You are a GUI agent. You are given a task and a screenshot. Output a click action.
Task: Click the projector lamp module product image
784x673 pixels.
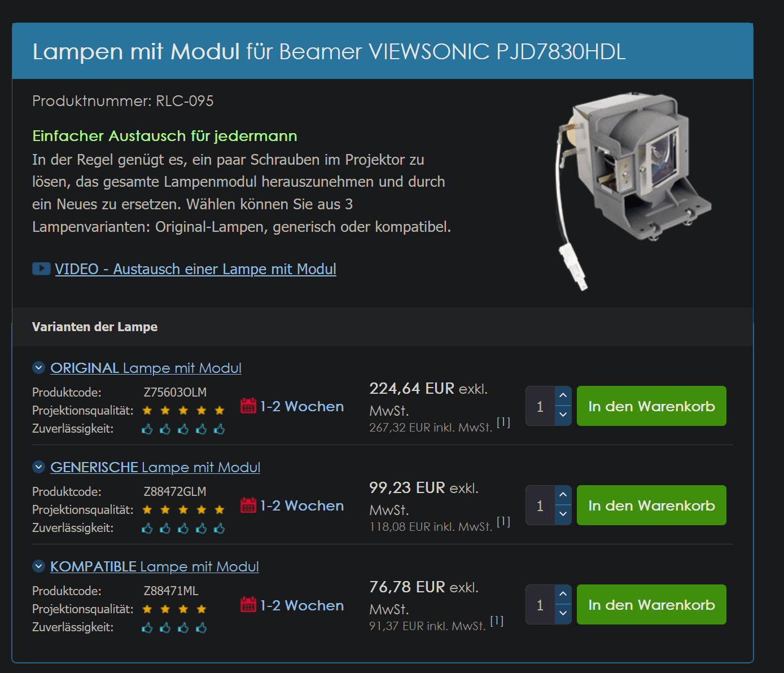pos(634,191)
